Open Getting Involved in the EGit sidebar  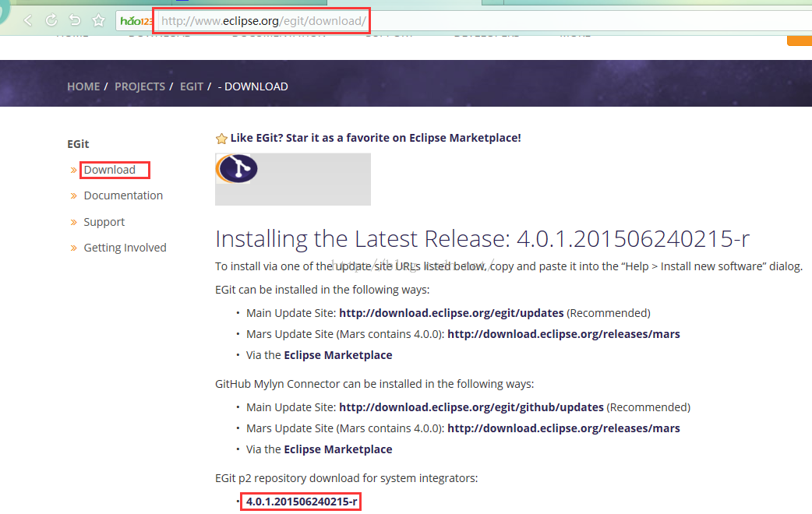click(125, 248)
